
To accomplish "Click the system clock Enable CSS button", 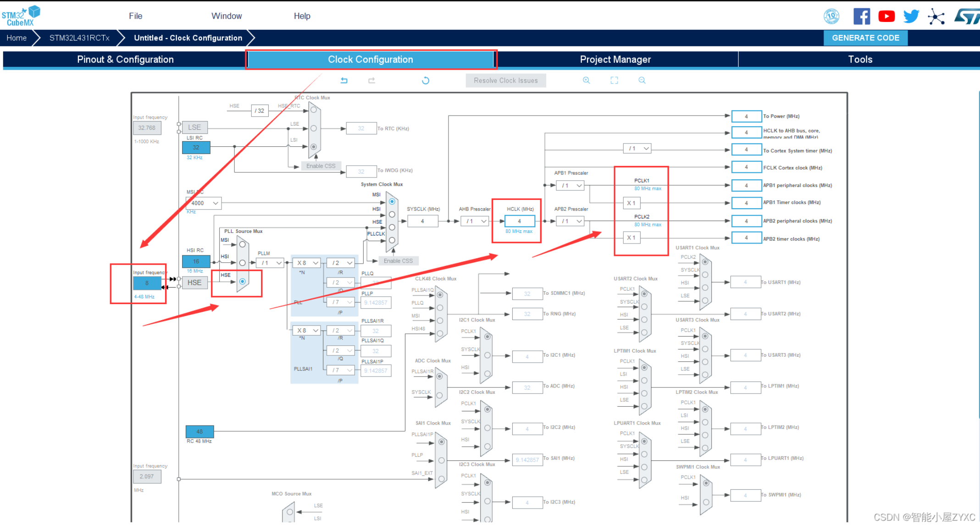I will click(398, 260).
